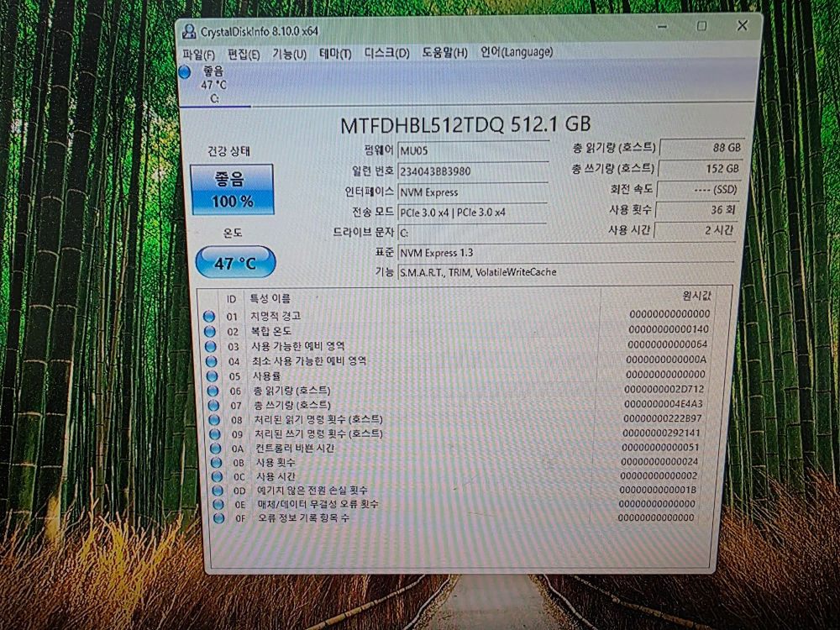This screenshot has height=630, width=840.
Task: Click status icon for 08 처리된 읽기 명령 횟수
Action: pos(214,420)
